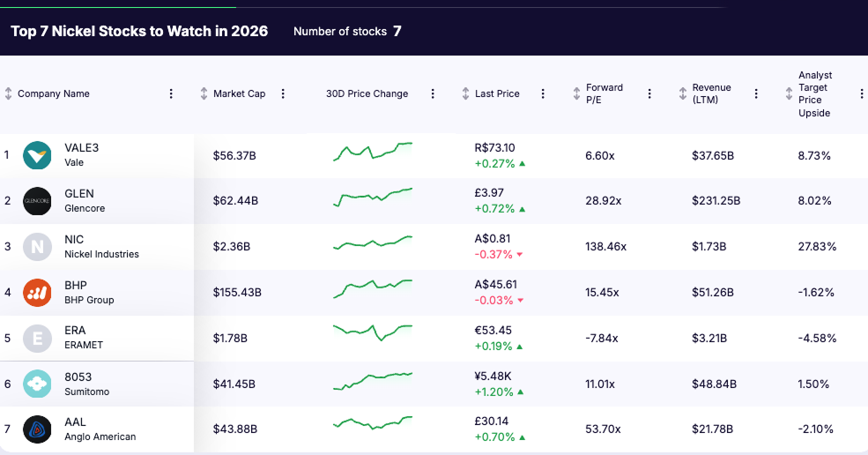Viewport: 868px width, 455px height.
Task: Click the Analyst Target Price Upside header
Action: click(814, 94)
